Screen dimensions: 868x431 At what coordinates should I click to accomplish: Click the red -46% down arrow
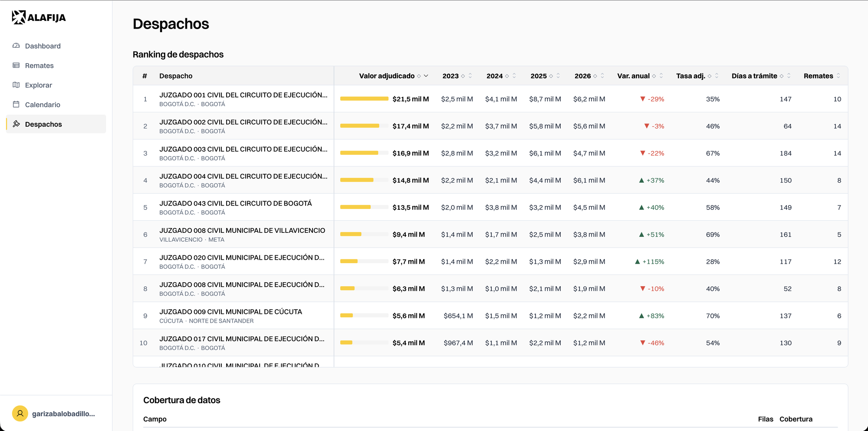(643, 343)
